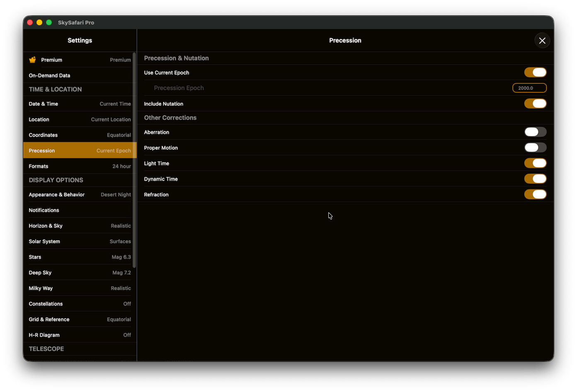
Task: Select Deep Sky settings
Action: [x=80, y=273]
